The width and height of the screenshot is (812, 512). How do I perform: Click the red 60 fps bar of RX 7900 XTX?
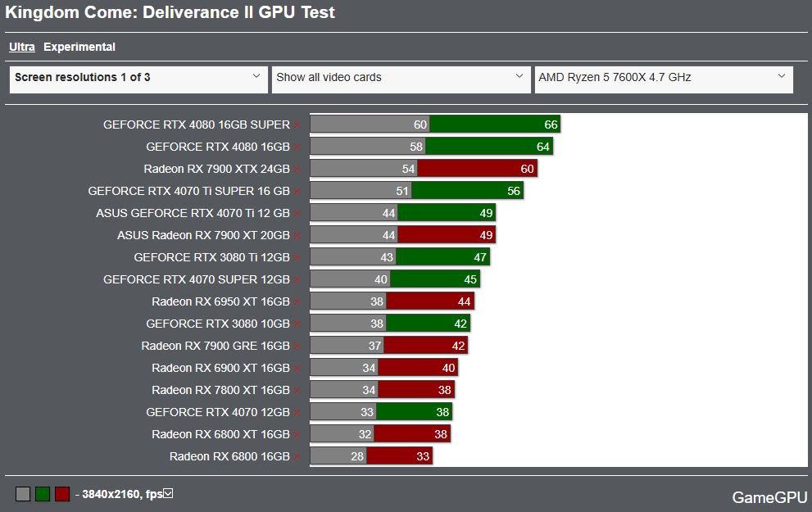pyautogui.click(x=478, y=169)
